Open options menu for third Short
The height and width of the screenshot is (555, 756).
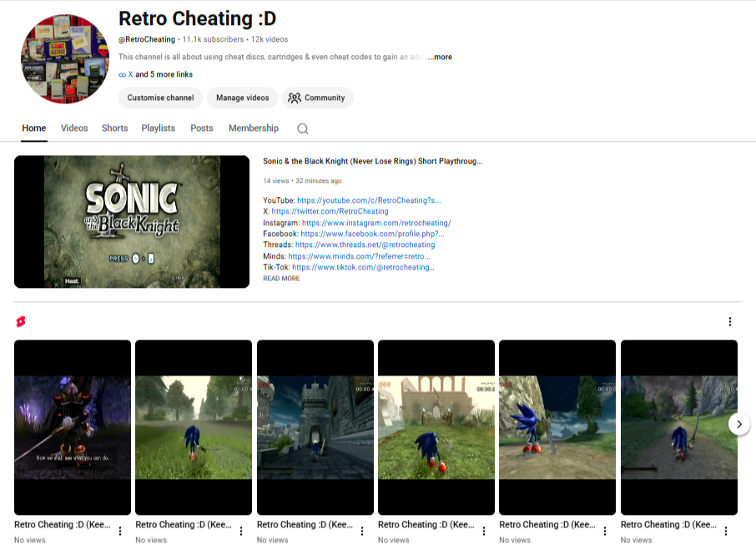point(362,532)
